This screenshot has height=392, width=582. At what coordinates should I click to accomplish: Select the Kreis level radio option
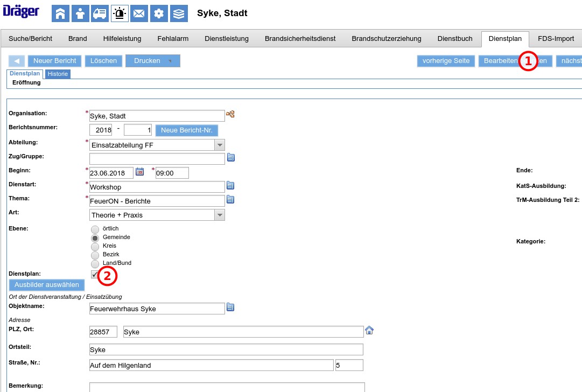pos(95,246)
